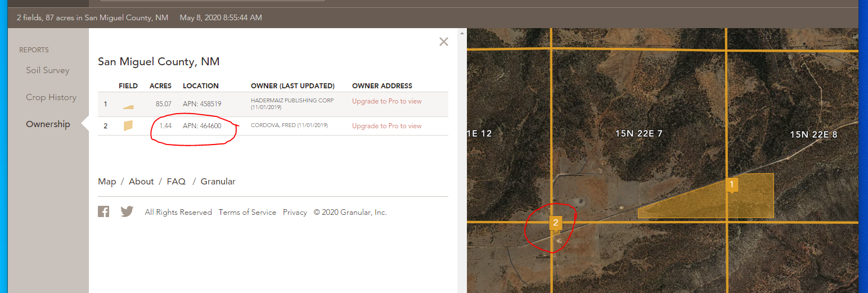Screen dimensions: 868x293
Task: Click field 1 shape icon in table
Action: (128, 106)
